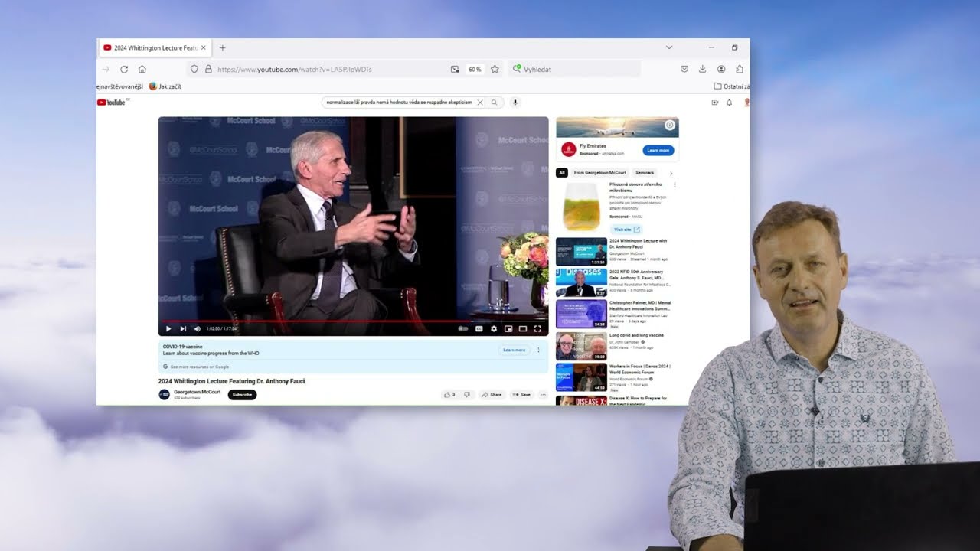The width and height of the screenshot is (980, 551).
Task: Enable theater mode view
Action: (523, 329)
